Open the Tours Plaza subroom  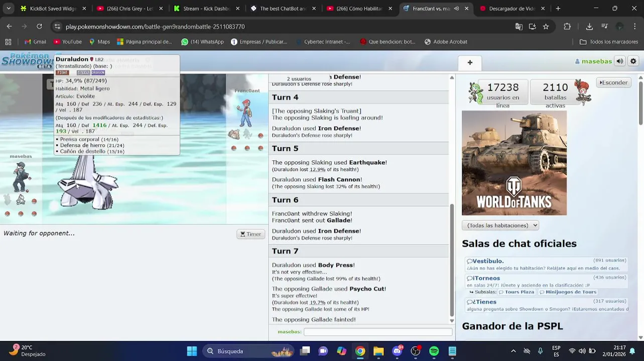[516, 292]
